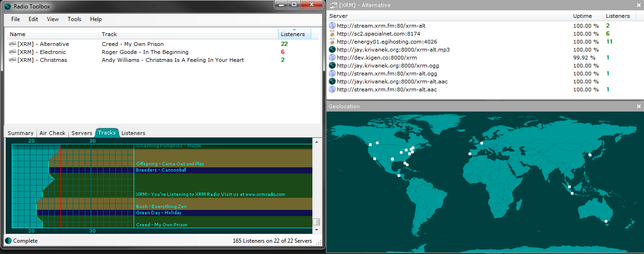Sort servers by Uptime column header
The height and width of the screenshot is (254, 644).
point(582,16)
